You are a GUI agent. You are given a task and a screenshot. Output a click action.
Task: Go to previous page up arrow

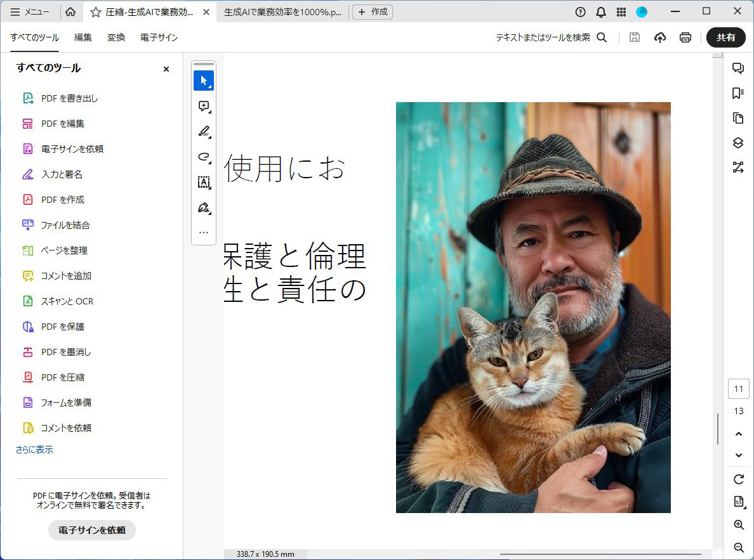(739, 434)
